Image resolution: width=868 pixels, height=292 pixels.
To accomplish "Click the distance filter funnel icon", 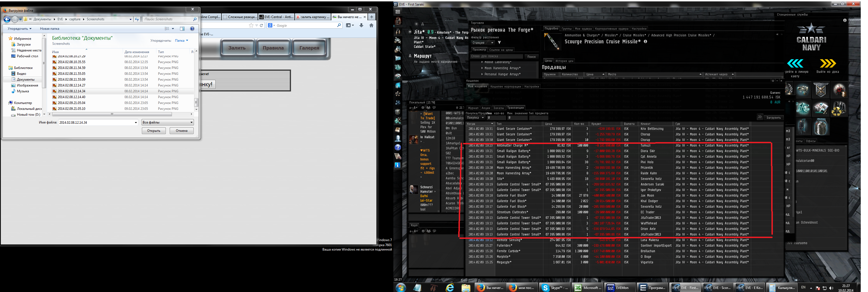I will (499, 43).
